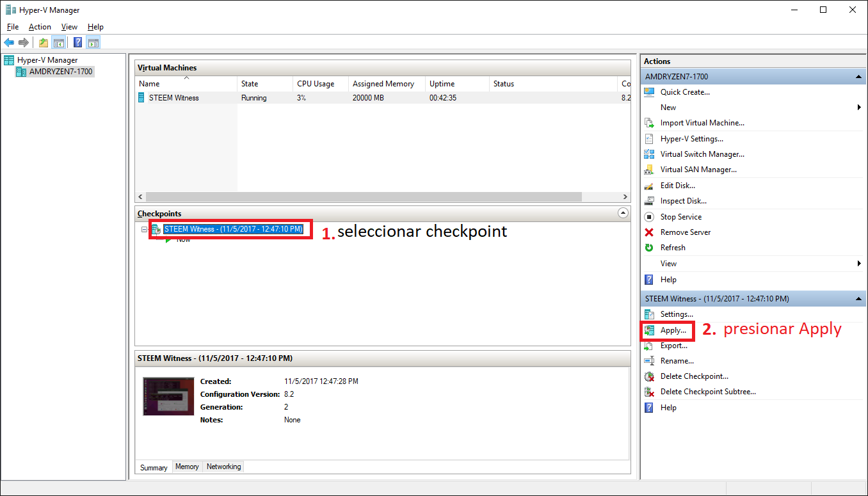This screenshot has height=496, width=868.
Task: Select the Now checkpoint tree node
Action: 184,240
